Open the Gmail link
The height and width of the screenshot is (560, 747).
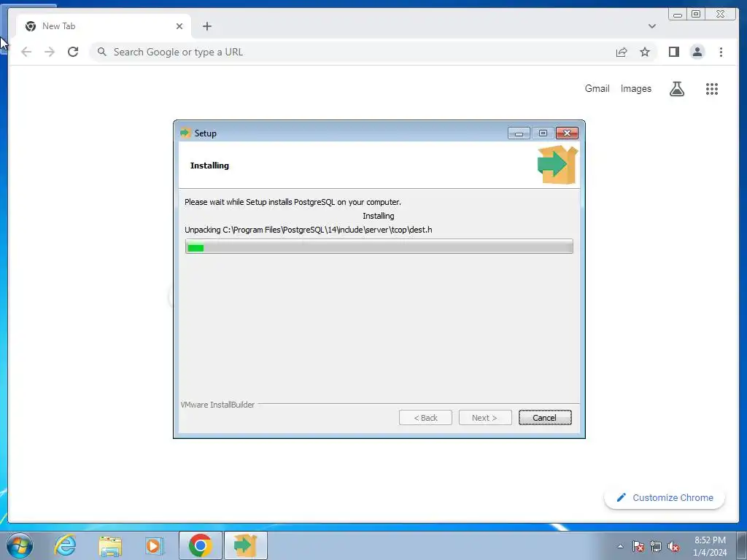click(x=597, y=88)
